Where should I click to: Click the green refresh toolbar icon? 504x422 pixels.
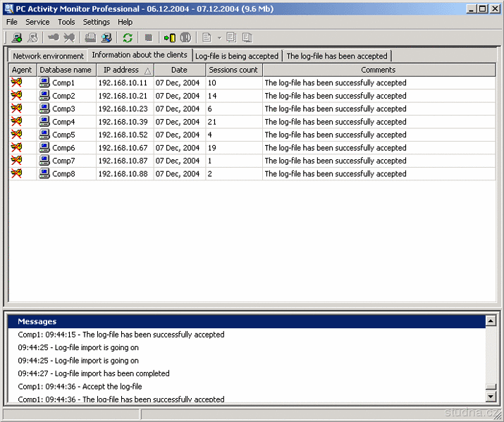tap(128, 38)
